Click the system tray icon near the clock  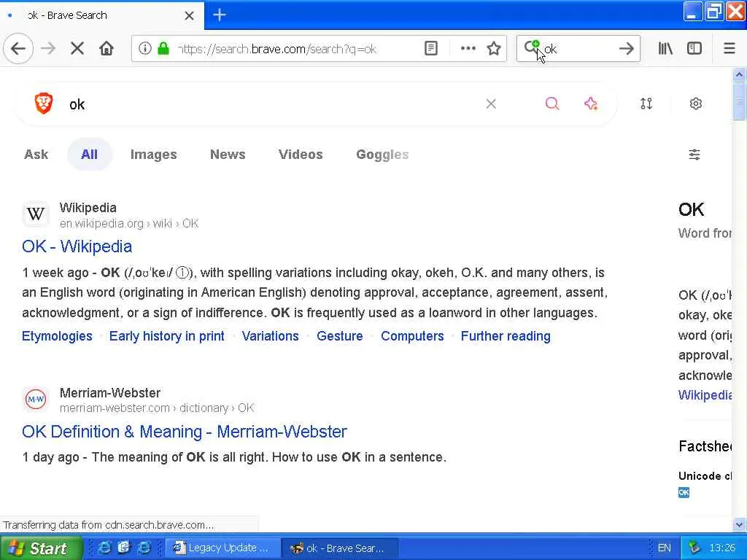[694, 548]
